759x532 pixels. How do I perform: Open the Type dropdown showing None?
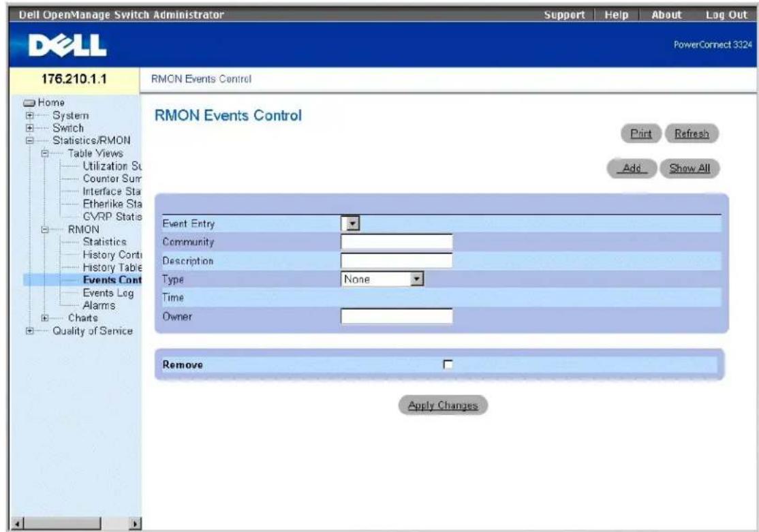382,279
